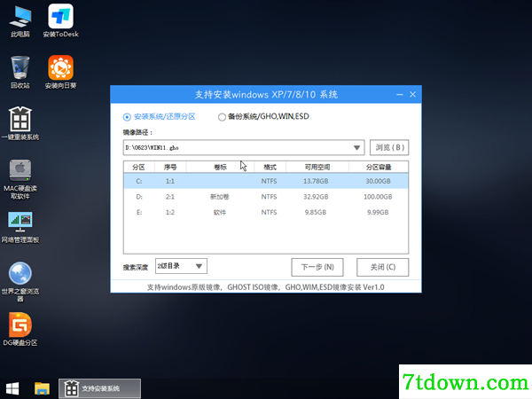Click the 分区容量 column header
This screenshot has height=399, width=532.
pos(379,167)
